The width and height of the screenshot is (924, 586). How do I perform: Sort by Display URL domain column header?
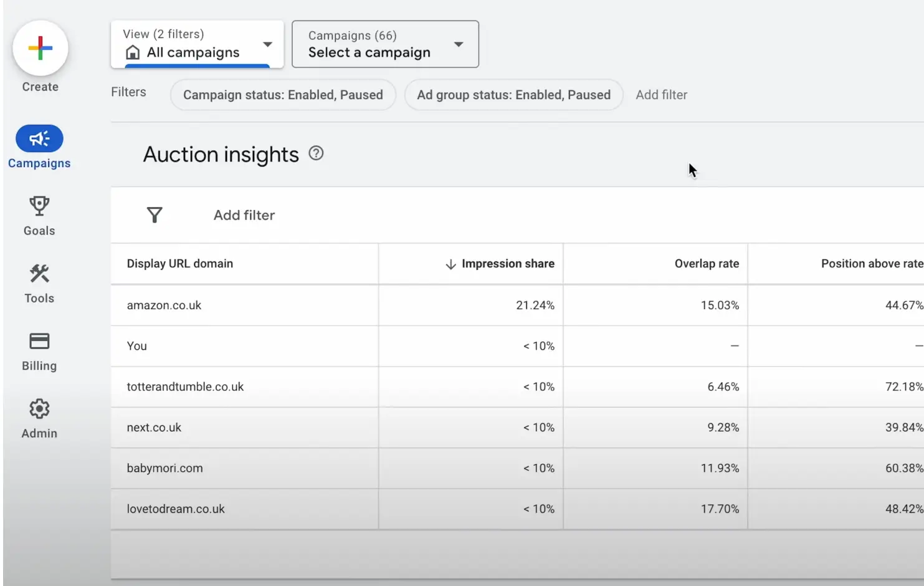click(180, 264)
